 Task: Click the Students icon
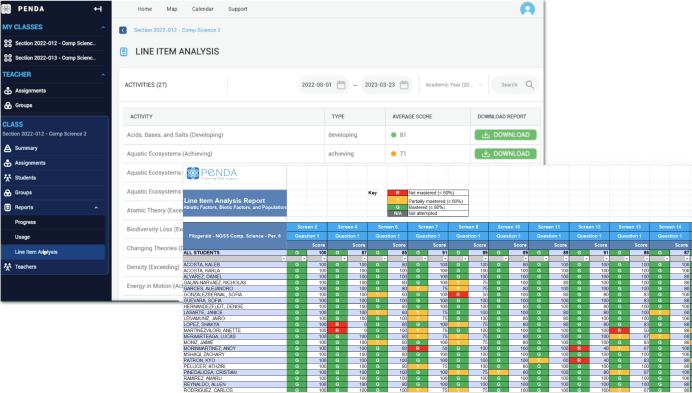tap(8, 178)
